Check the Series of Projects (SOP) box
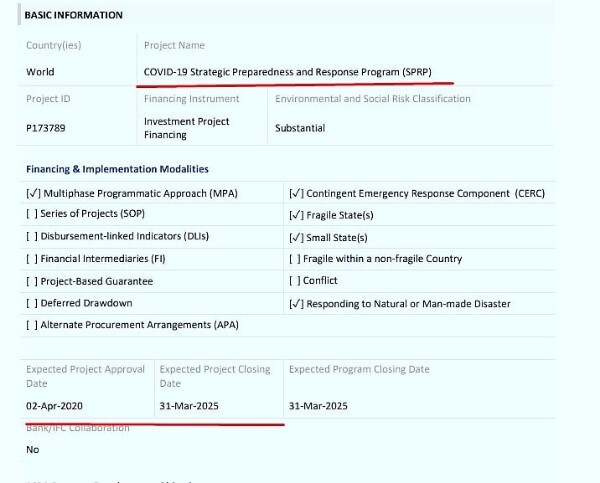 (31, 215)
